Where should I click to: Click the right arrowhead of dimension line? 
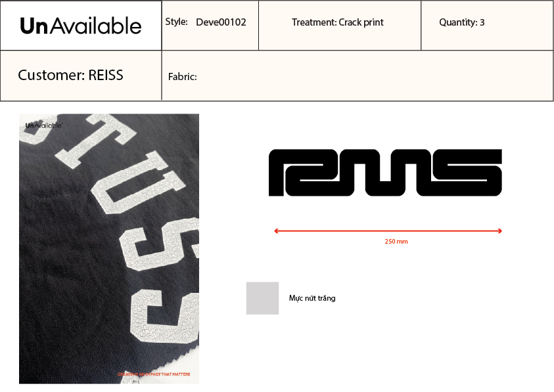pyautogui.click(x=500, y=231)
